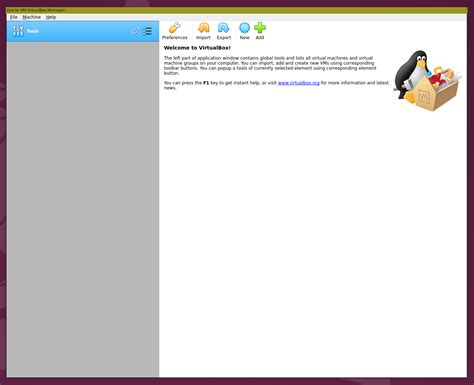This screenshot has width=474, height=385.
Task: Follow the www.virtualbox.org link
Action: tap(299, 83)
